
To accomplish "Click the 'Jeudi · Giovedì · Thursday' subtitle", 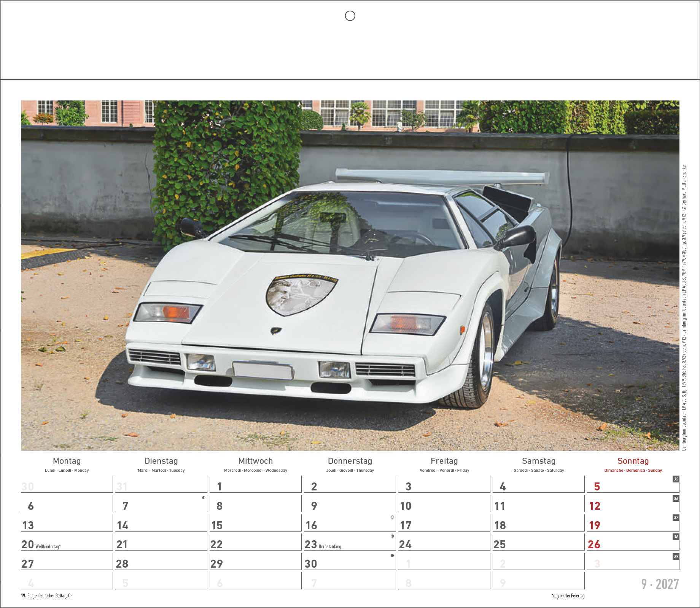I will [x=350, y=470].
